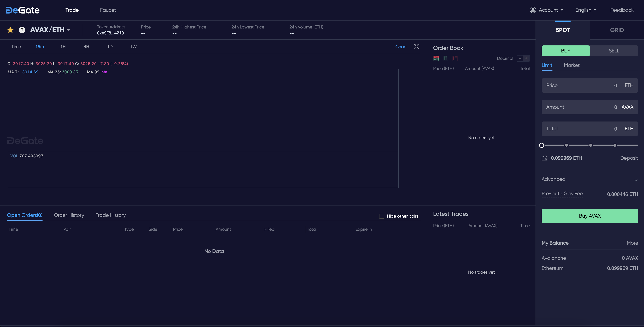Switch to BUY side
This screenshot has height=327, width=644.
pyautogui.click(x=565, y=51)
